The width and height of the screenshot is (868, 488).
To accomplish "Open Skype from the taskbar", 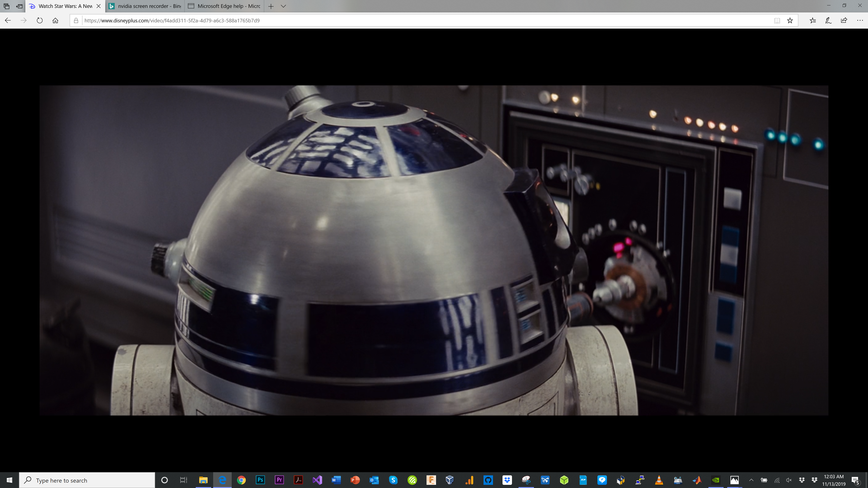I will [x=393, y=480].
